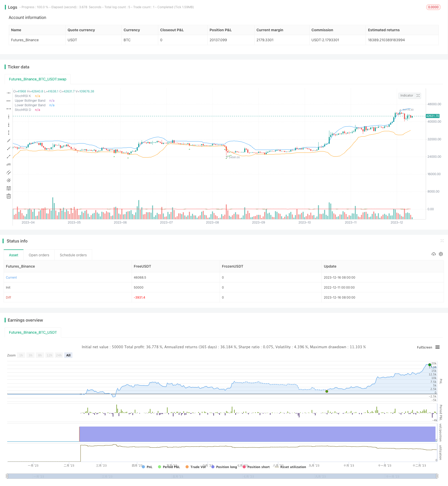Image resolution: width=448 pixels, height=486 pixels.
Task: Open the Indicator selector on the chart
Action: [x=407, y=96]
